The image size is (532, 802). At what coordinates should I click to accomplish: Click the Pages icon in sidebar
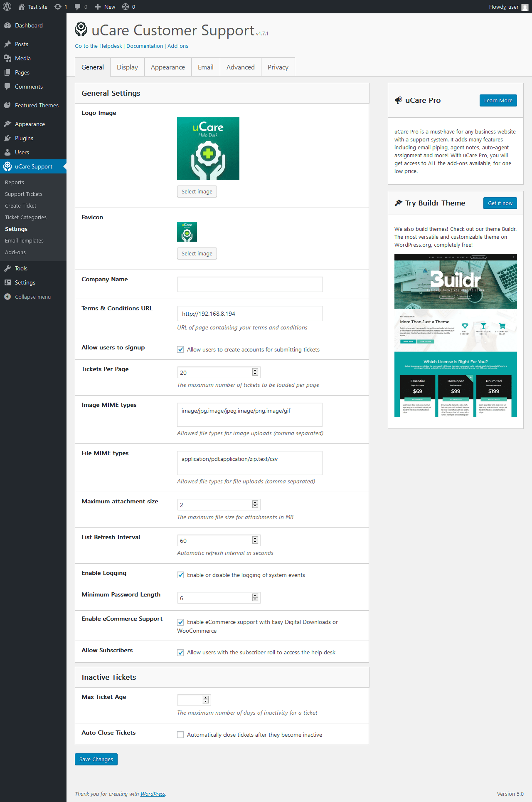[7, 72]
